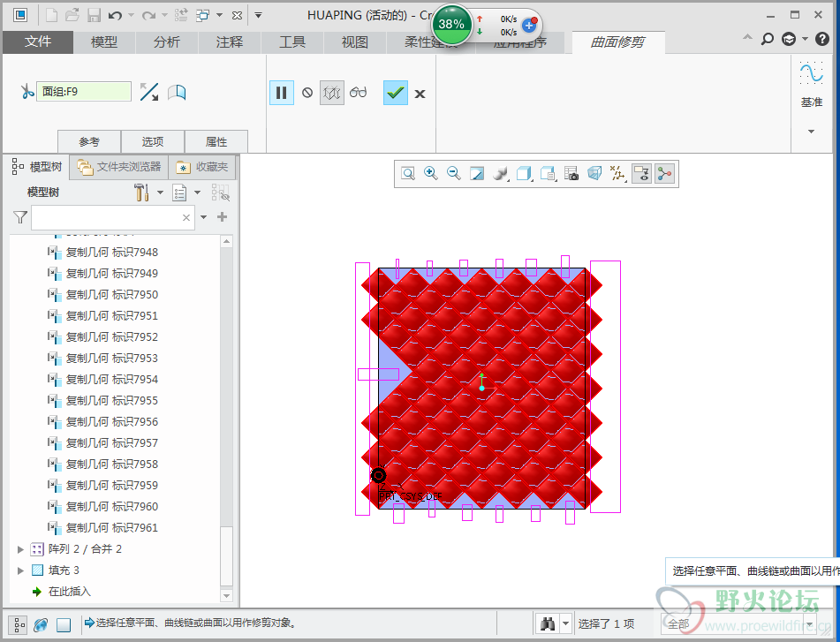Expand the 基准 group dropdown arrow
Image resolution: width=840 pixels, height=642 pixels.
(811, 132)
